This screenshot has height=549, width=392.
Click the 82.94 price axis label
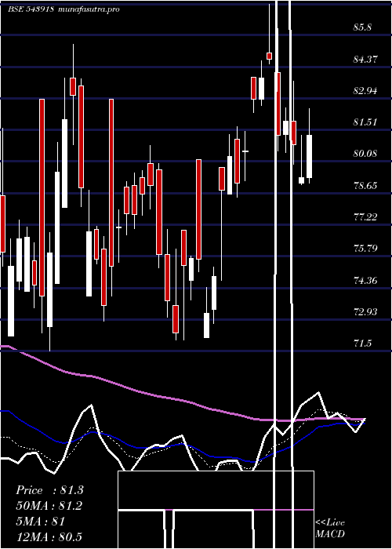(365, 91)
